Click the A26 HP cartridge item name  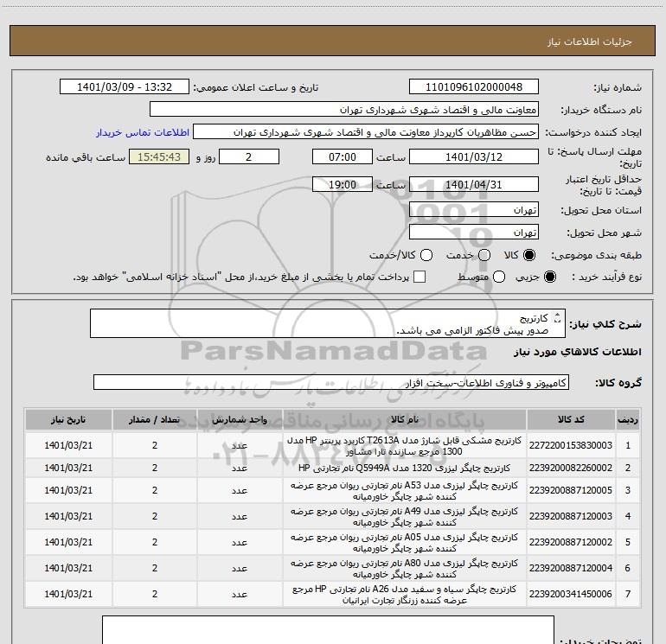pyautogui.click(x=405, y=595)
